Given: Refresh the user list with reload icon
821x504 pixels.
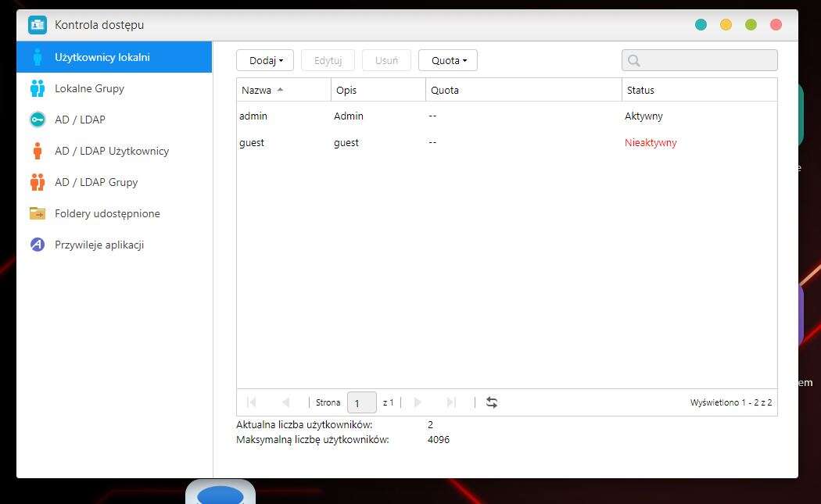Looking at the screenshot, I should [x=492, y=402].
